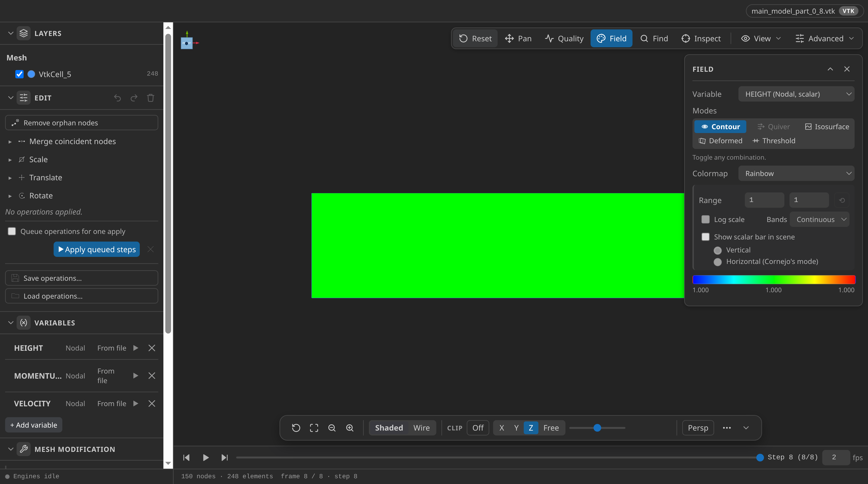Toggle the Isosurface field mode

(827, 127)
